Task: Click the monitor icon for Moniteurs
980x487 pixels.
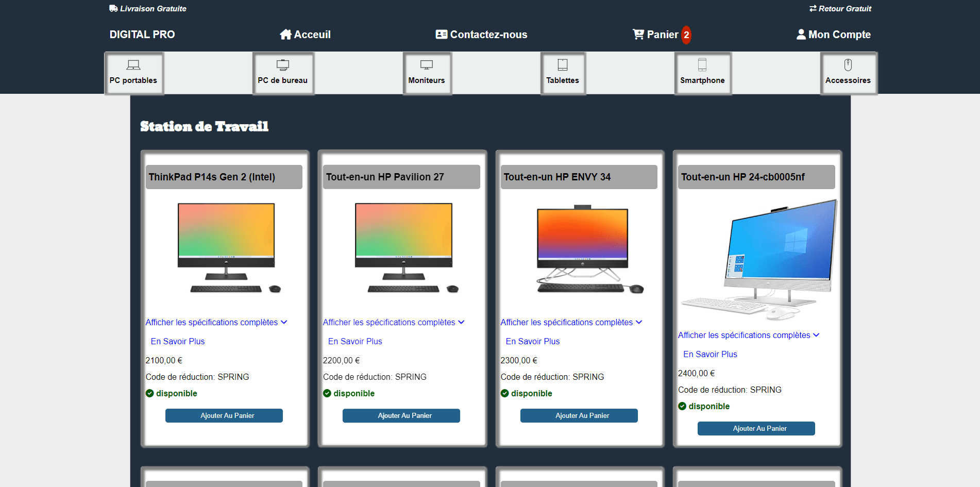Action: (427, 65)
